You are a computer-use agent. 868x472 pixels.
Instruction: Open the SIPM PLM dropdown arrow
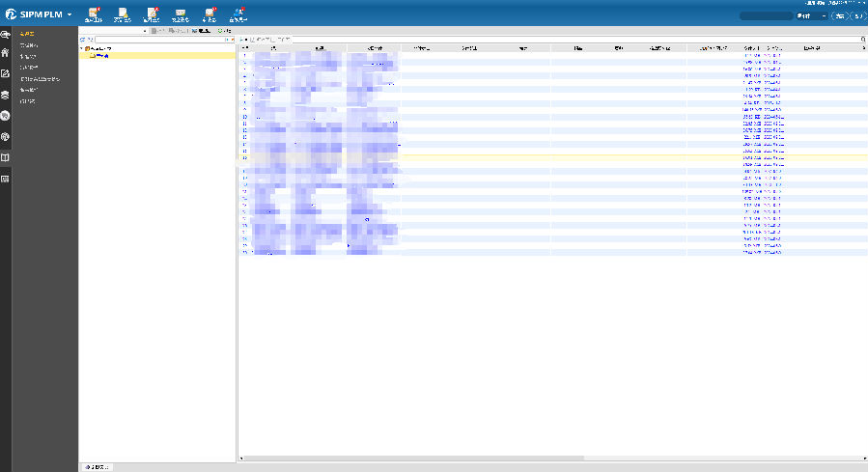(x=70, y=14)
